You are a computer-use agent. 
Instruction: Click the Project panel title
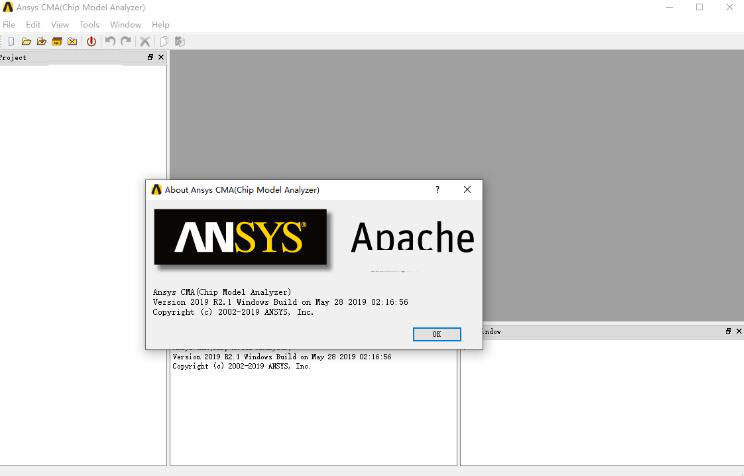[13, 57]
